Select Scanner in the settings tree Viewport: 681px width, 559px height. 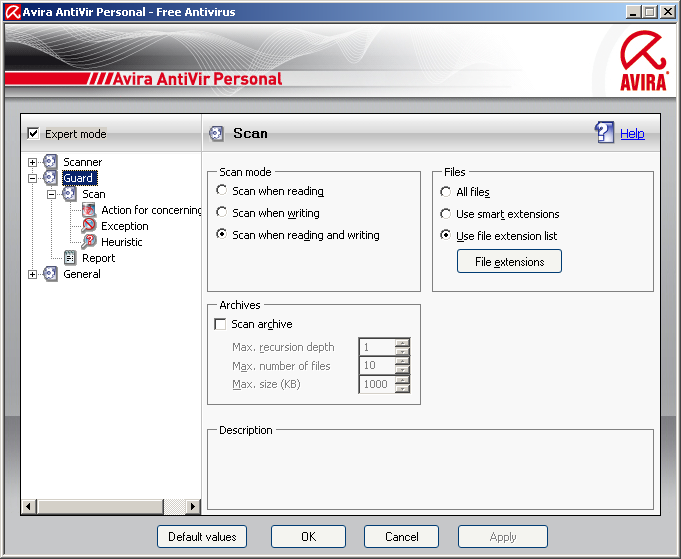click(83, 162)
